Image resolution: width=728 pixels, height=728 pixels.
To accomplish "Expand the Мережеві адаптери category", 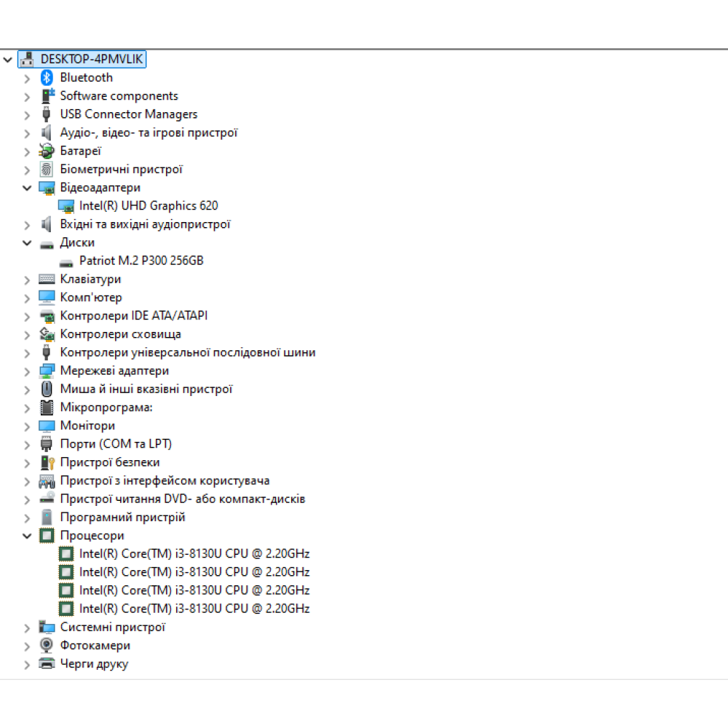I will [x=27, y=371].
